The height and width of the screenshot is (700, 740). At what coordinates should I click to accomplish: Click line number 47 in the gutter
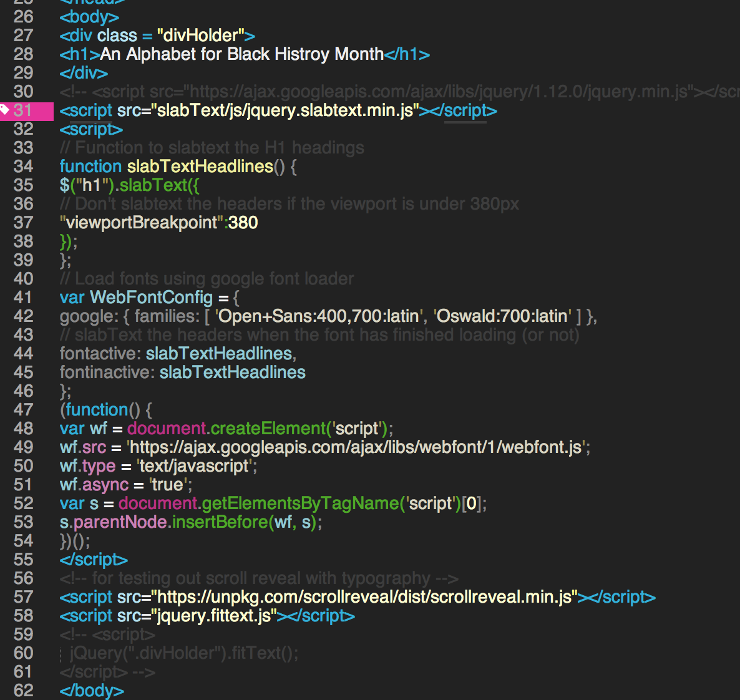coord(24,410)
